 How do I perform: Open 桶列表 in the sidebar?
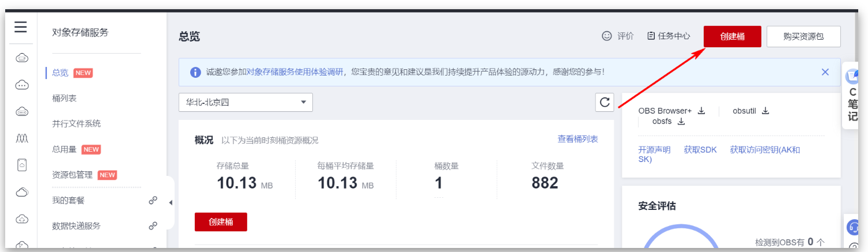pyautogui.click(x=65, y=98)
